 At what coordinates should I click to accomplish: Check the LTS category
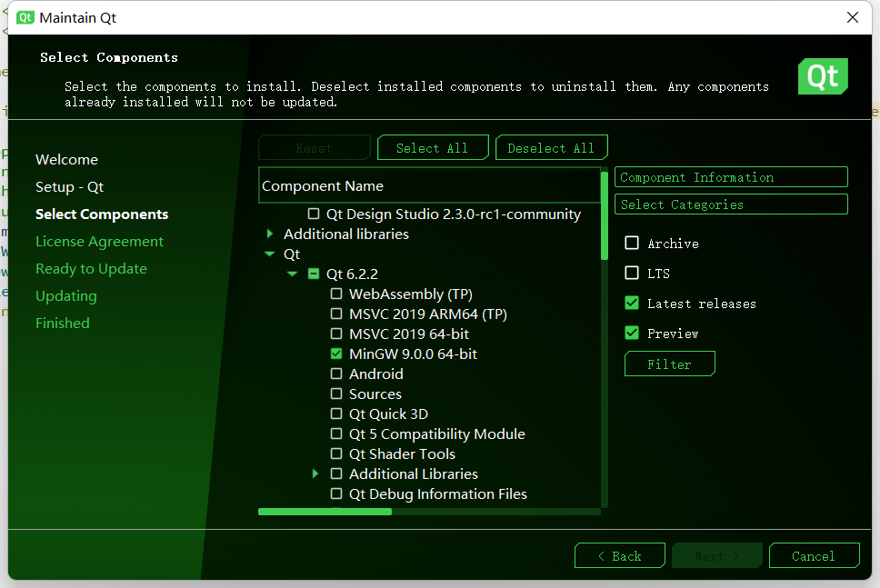point(632,273)
